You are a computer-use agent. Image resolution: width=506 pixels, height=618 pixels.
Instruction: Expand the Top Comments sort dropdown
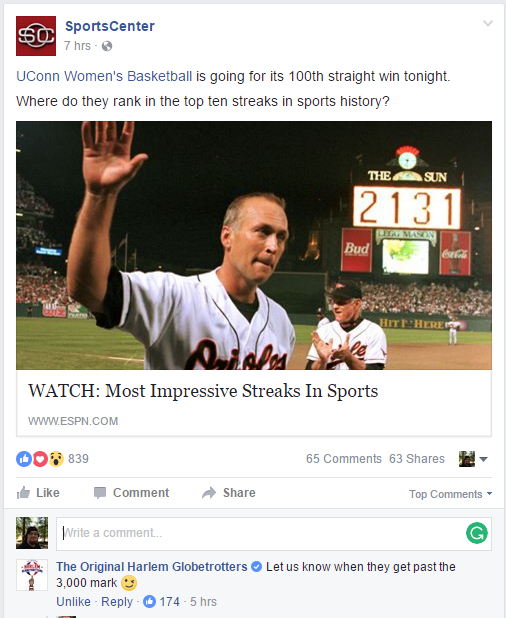[x=450, y=494]
